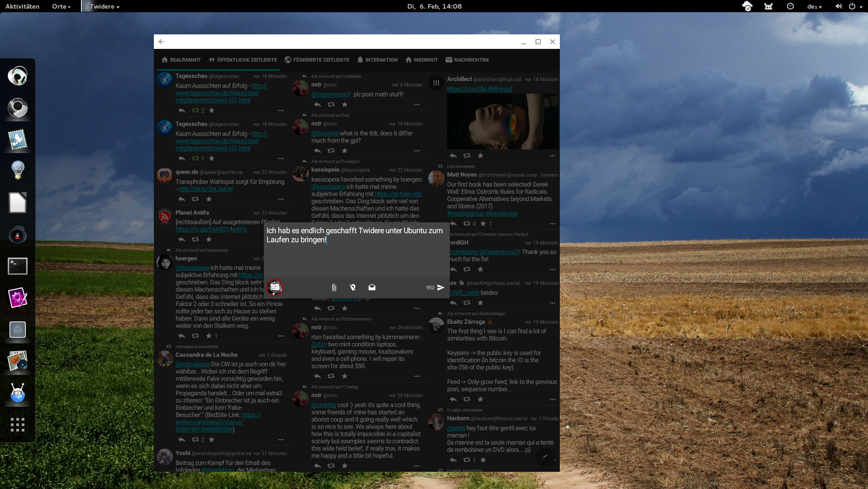
Task: Open the terminal from the dock
Action: pyautogui.click(x=18, y=266)
